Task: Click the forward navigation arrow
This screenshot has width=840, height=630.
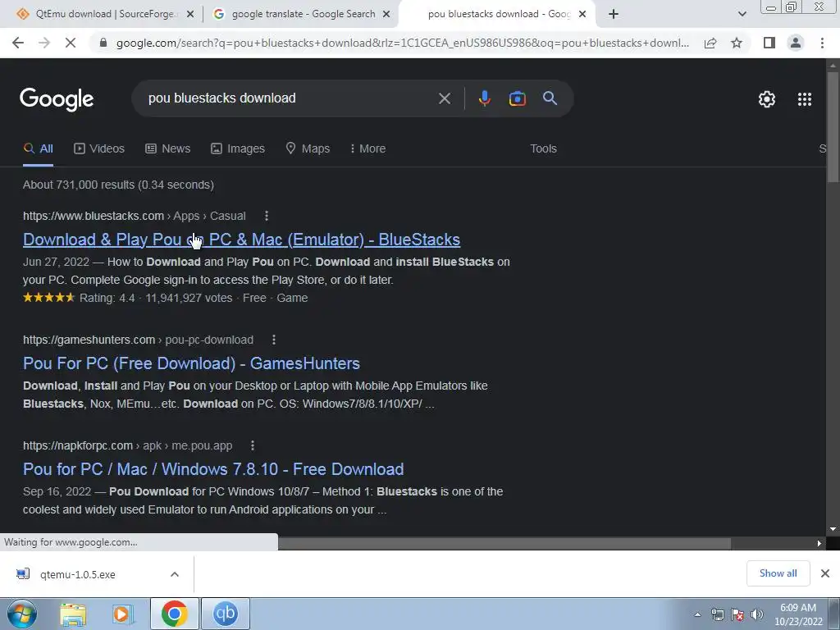Action: click(44, 43)
